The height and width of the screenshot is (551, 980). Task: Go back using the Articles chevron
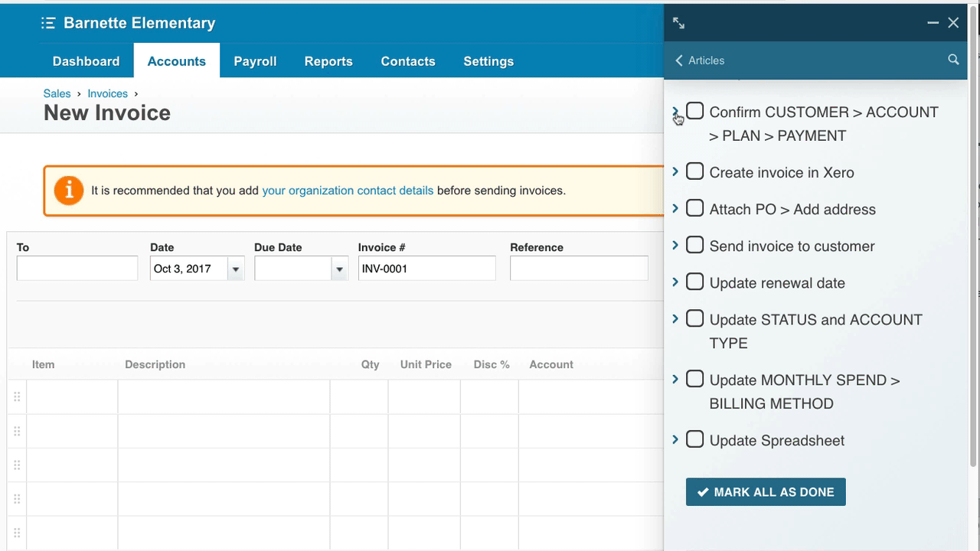coord(679,60)
